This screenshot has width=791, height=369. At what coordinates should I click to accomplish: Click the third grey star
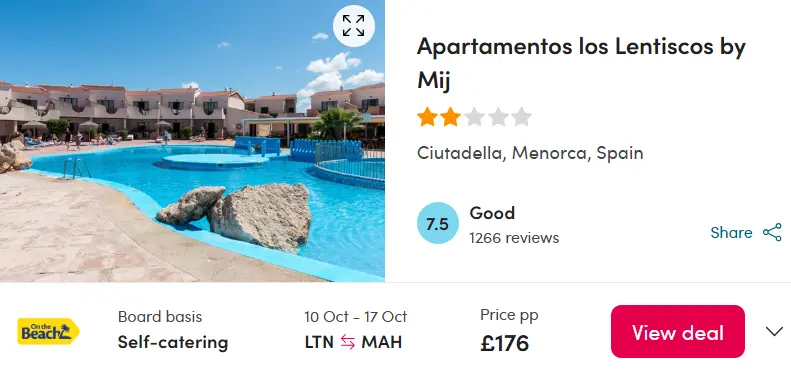[474, 117]
